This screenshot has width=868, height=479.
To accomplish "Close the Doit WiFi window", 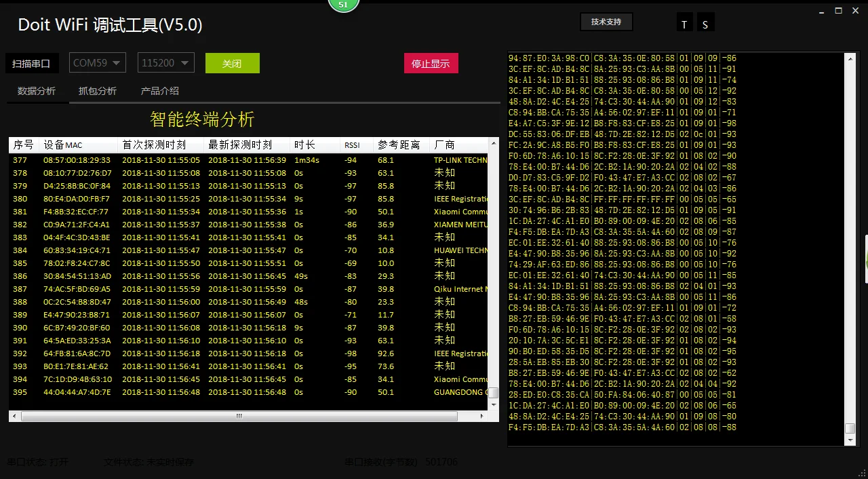I will pos(856,10).
